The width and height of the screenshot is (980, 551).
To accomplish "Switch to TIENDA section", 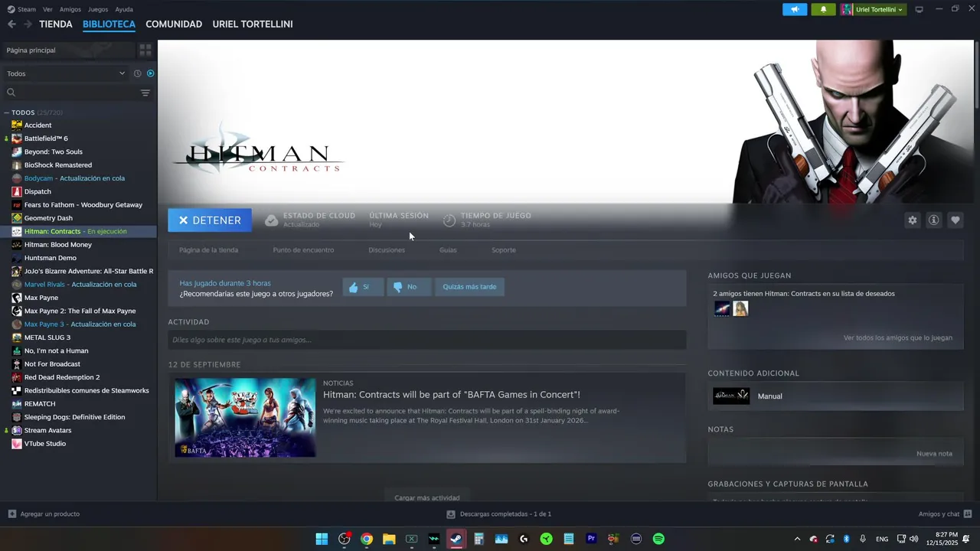I will pyautogui.click(x=56, y=24).
